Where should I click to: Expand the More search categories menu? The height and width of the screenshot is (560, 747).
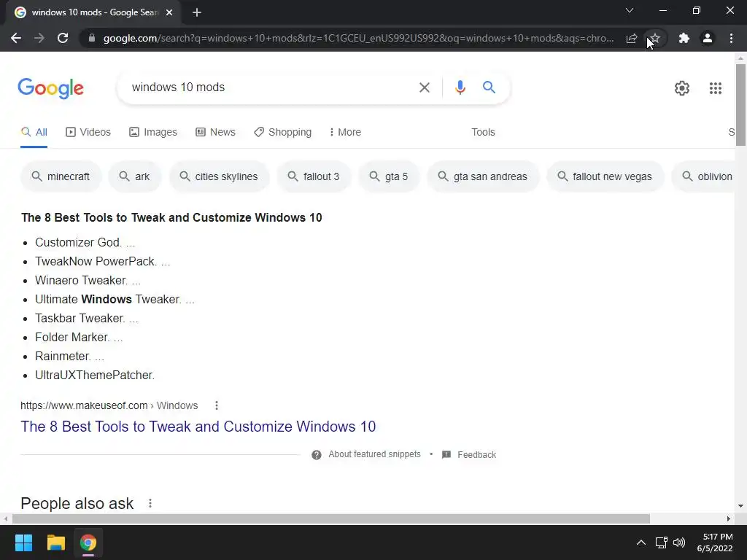coord(345,133)
